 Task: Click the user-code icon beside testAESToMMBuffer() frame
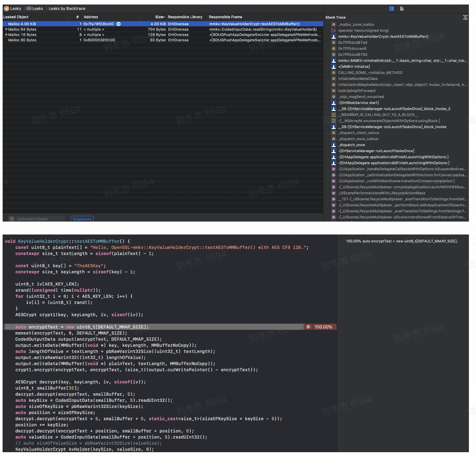pyautogui.click(x=334, y=36)
